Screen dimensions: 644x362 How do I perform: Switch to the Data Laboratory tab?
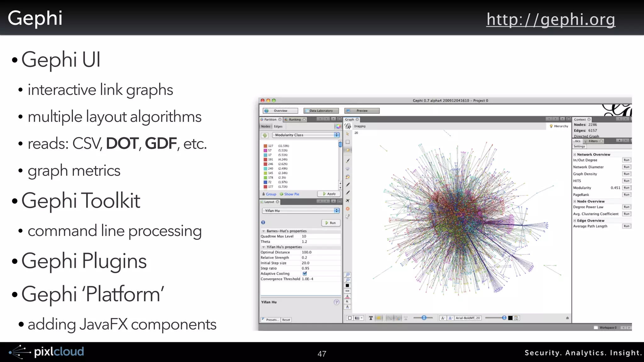pos(321,111)
